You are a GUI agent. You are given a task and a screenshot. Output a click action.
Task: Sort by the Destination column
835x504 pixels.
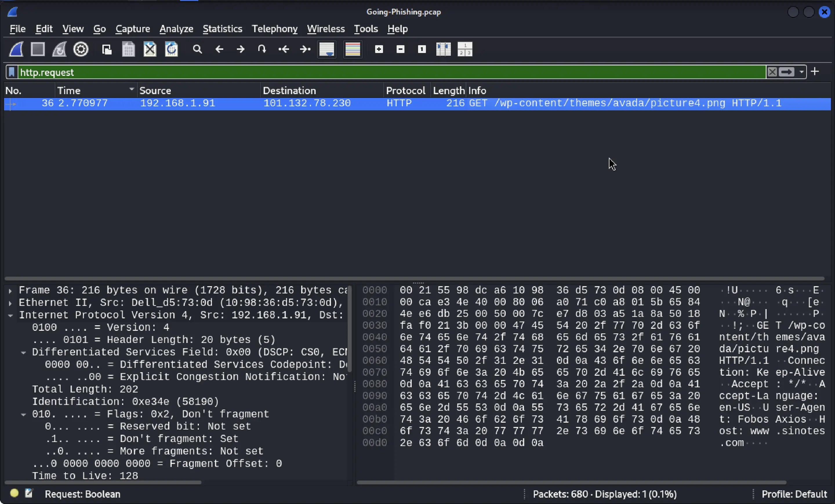point(322,91)
